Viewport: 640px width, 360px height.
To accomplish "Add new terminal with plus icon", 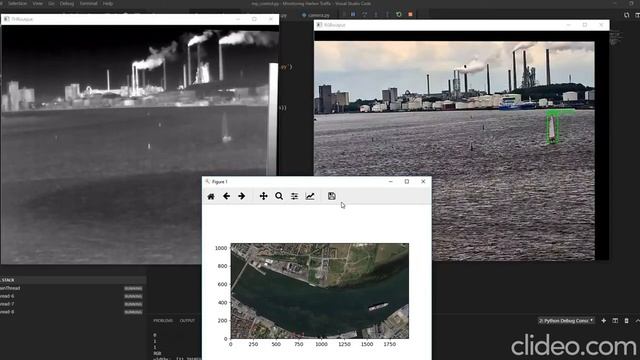I will point(603,321).
